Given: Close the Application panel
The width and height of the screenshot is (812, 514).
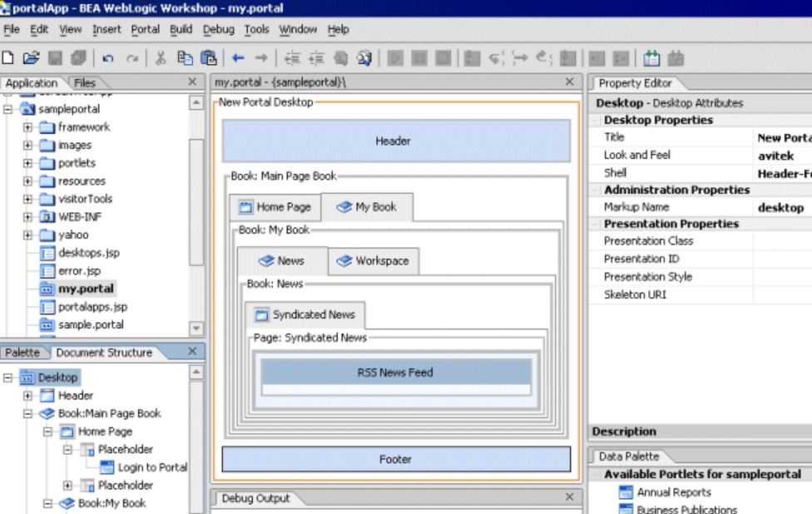Looking at the screenshot, I should [x=192, y=82].
